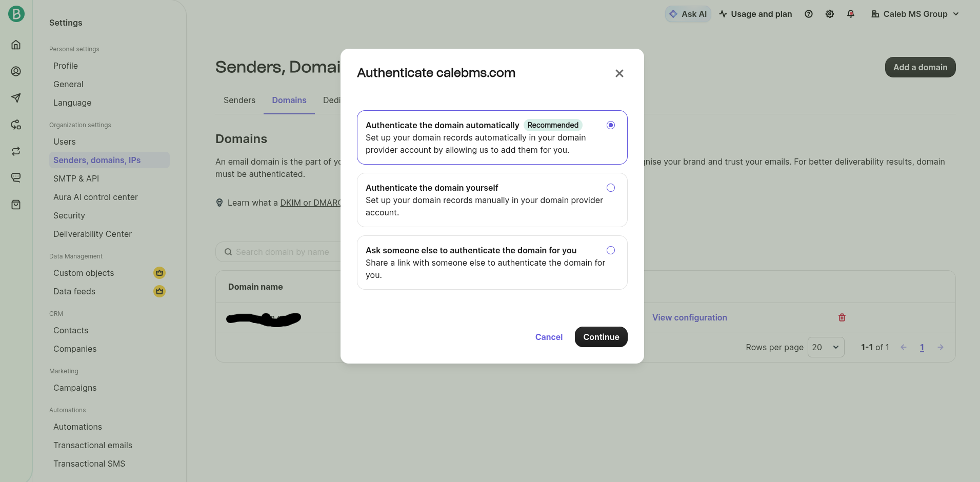Click page number 1 in pagination

point(922,347)
